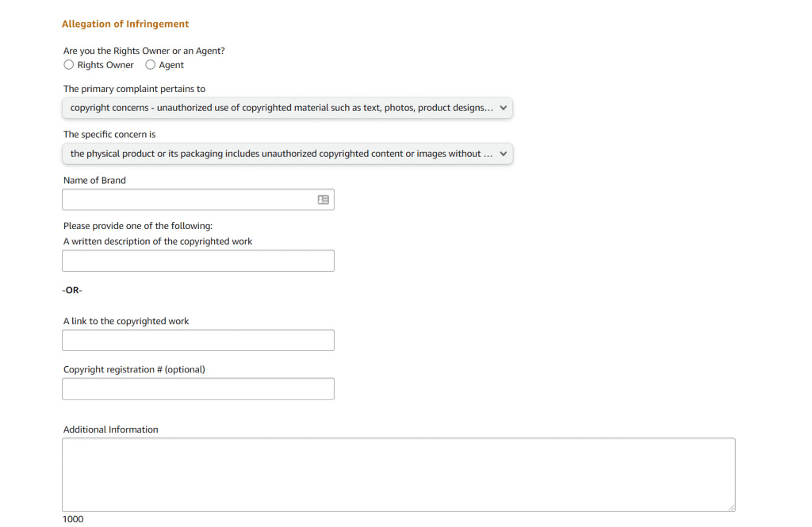Click the 1000 character counter
This screenshot has height=527, width=812.
(x=73, y=519)
